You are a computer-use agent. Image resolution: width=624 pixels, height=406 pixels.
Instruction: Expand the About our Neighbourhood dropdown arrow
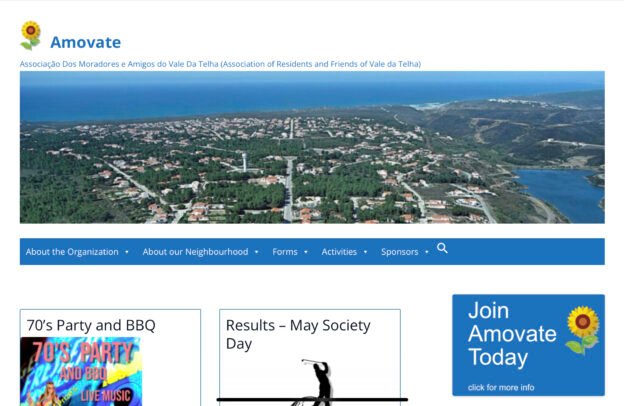256,252
